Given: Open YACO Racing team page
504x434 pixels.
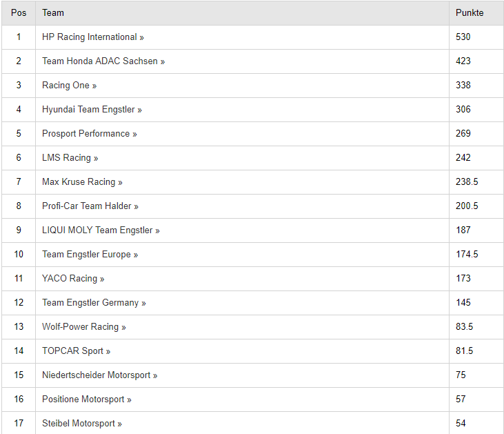Looking at the screenshot, I should click(x=73, y=279).
